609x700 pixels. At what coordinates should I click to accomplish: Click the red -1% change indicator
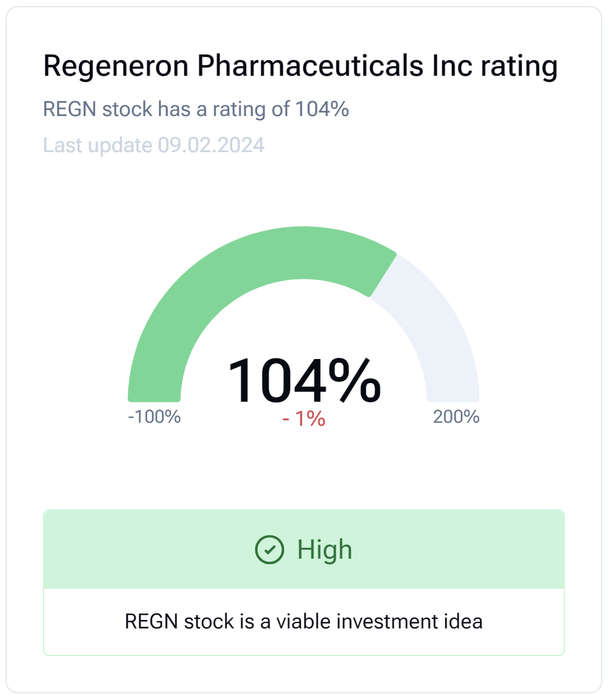tap(304, 419)
